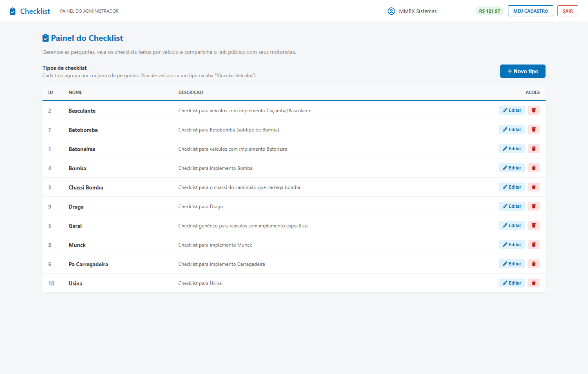Select the Bomba name cell

(x=77, y=168)
